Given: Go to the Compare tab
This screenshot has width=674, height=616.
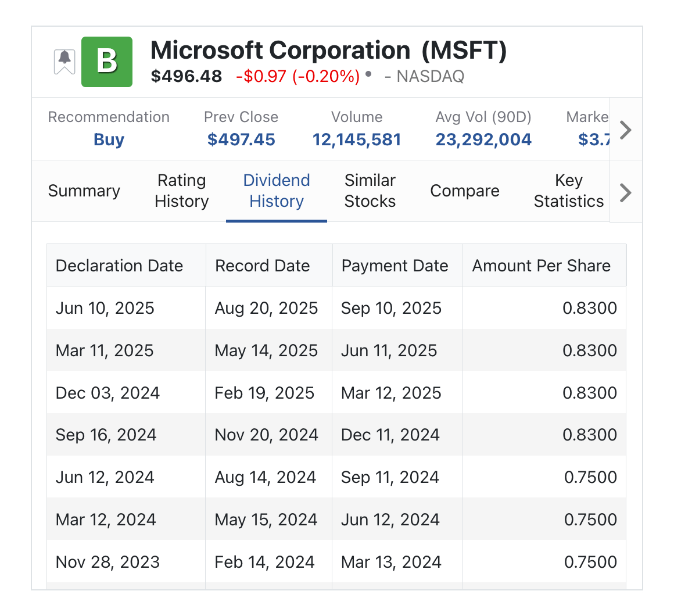Looking at the screenshot, I should click(465, 191).
